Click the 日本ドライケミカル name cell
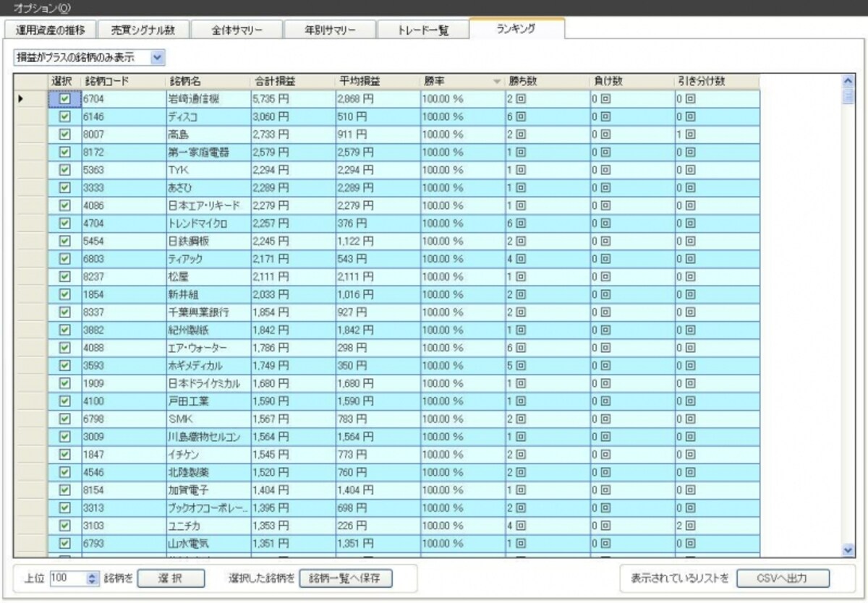This screenshot has height=603, width=868. coord(208,383)
